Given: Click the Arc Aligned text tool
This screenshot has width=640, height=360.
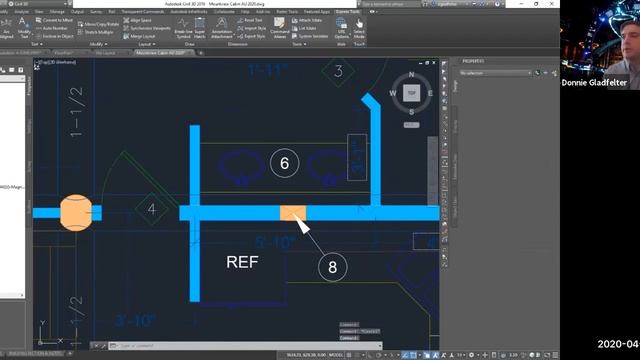Looking at the screenshot, I should [x=7, y=27].
